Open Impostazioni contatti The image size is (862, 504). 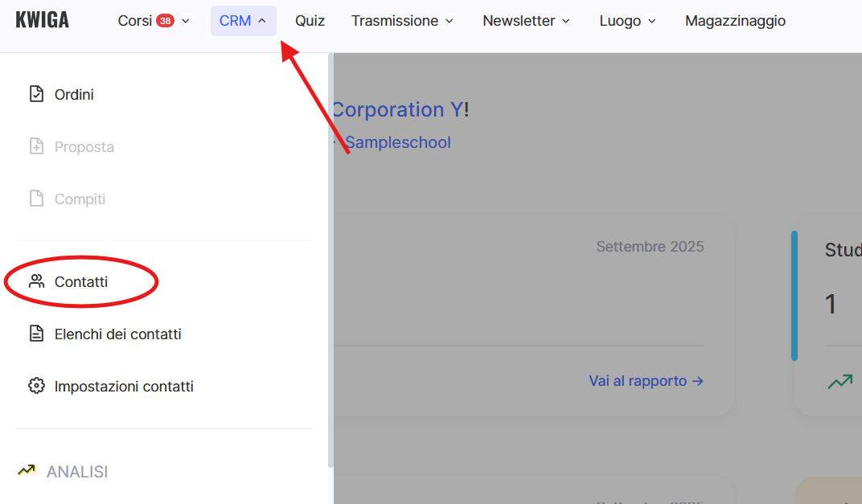point(124,387)
